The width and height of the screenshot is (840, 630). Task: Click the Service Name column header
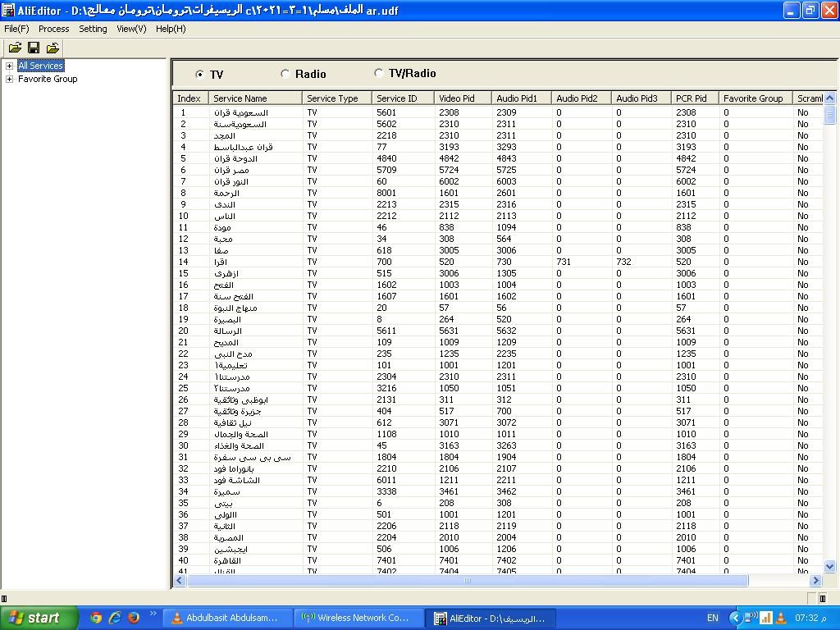pos(254,98)
